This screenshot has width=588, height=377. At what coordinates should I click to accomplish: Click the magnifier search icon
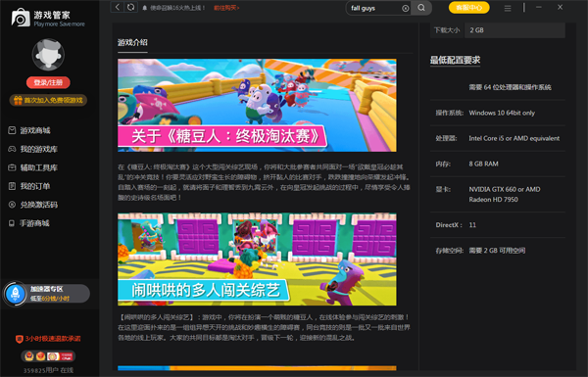click(x=421, y=8)
